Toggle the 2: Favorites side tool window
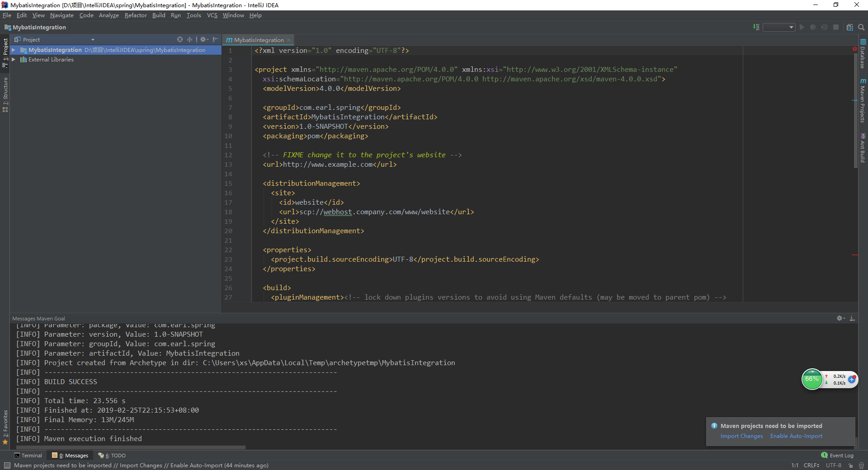This screenshot has width=868, height=470. click(x=5, y=427)
